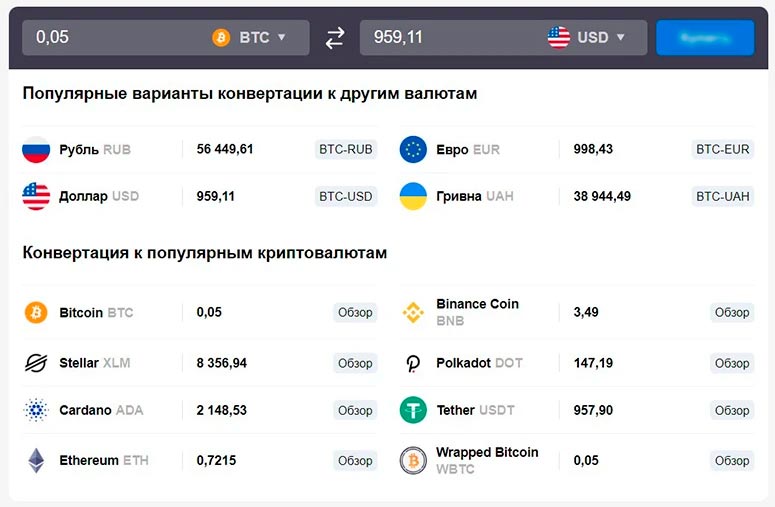Click the Binance Coin logo icon
This screenshot has width=775, height=507.
point(413,313)
